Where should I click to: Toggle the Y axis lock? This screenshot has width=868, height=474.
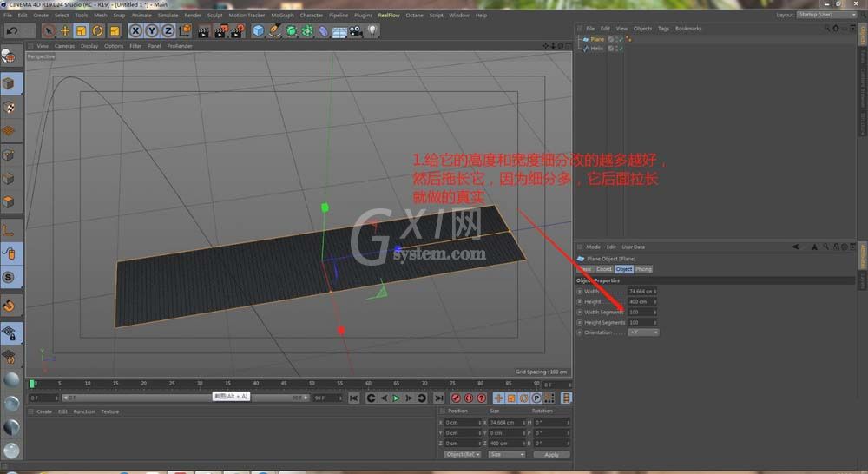click(x=152, y=31)
